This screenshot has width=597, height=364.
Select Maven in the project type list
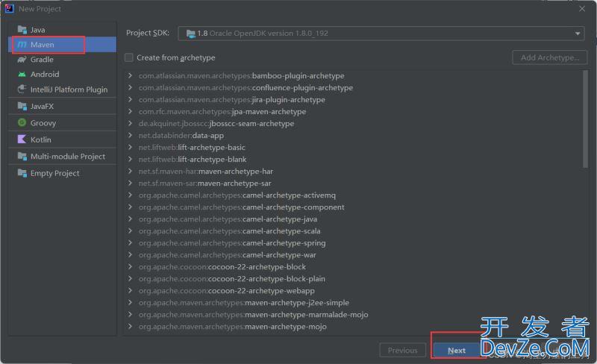tap(43, 45)
